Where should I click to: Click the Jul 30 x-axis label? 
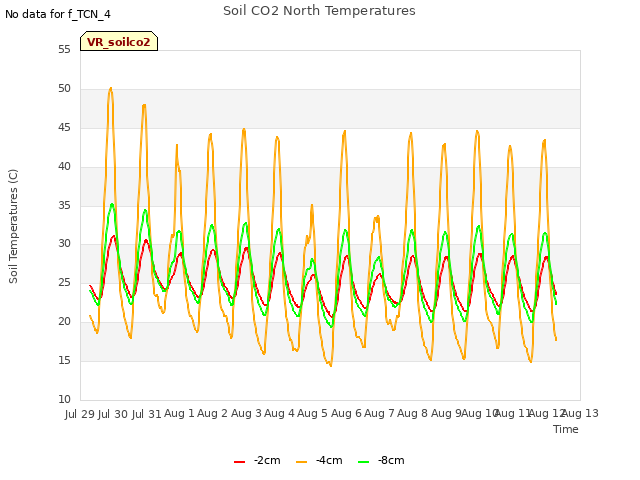coord(113,414)
